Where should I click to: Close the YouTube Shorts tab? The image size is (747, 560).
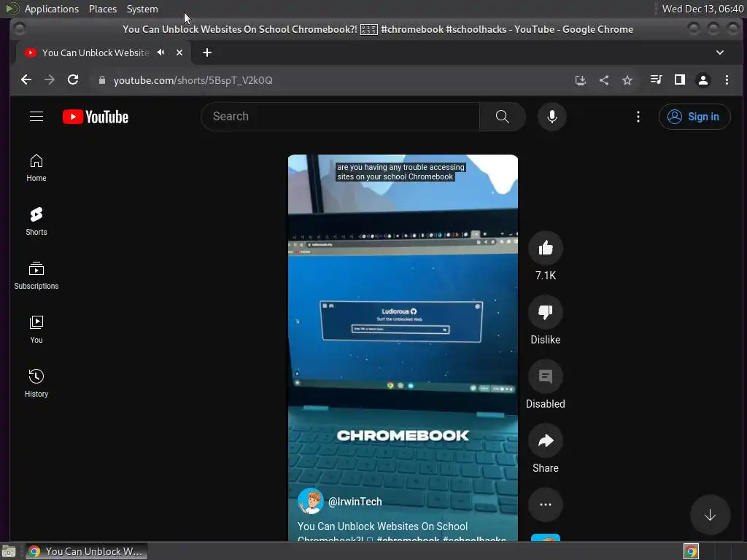179,52
